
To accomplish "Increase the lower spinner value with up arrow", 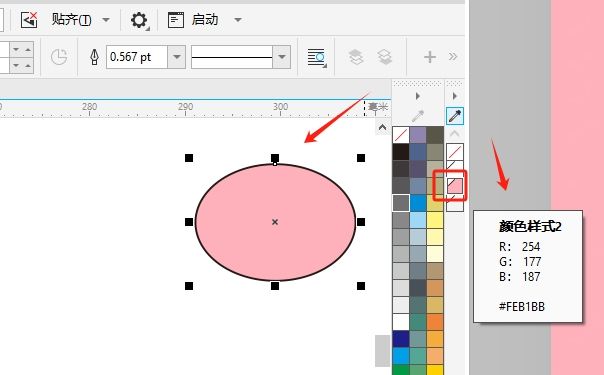I will 28,65.
